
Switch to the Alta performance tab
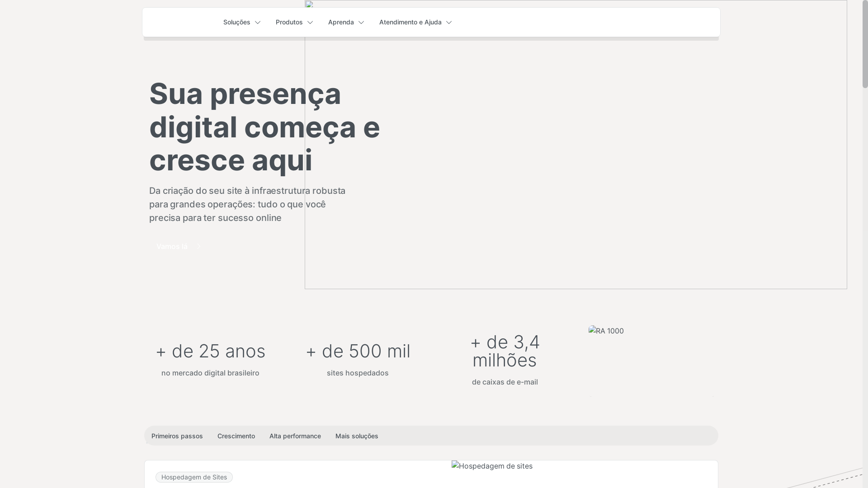click(295, 436)
